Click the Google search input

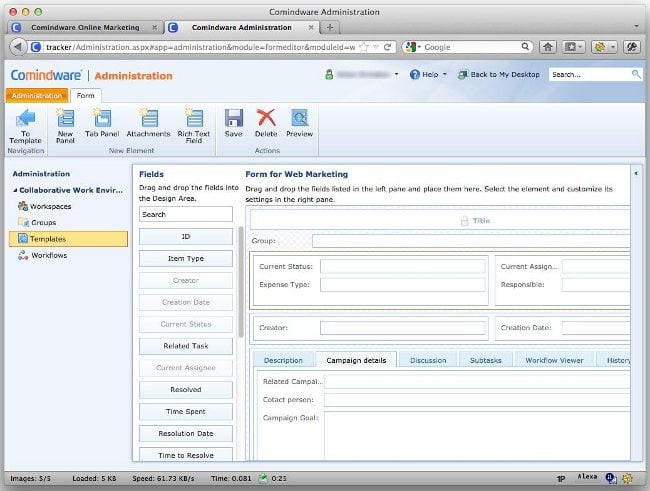(x=472, y=47)
